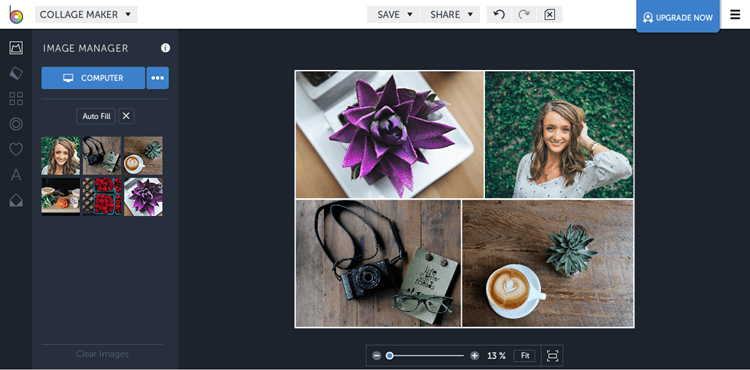Select the purple succulent thumbnail
Viewport: 750px width, 370px height.
143,197
